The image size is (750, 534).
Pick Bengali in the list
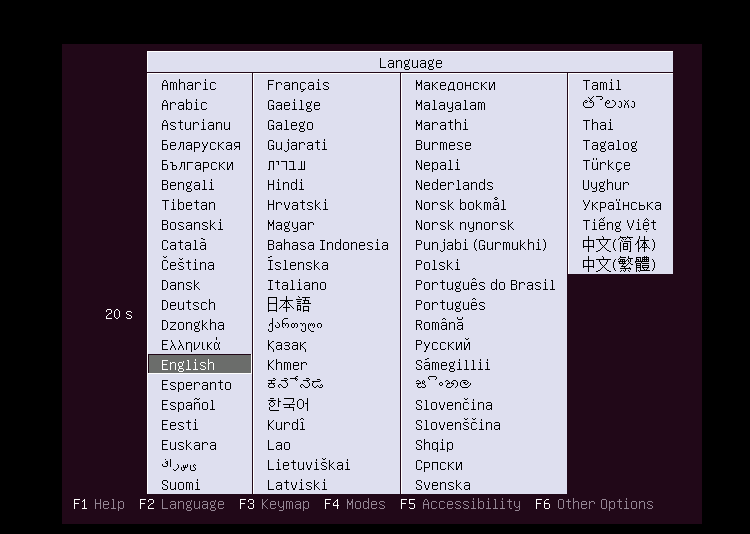188,185
